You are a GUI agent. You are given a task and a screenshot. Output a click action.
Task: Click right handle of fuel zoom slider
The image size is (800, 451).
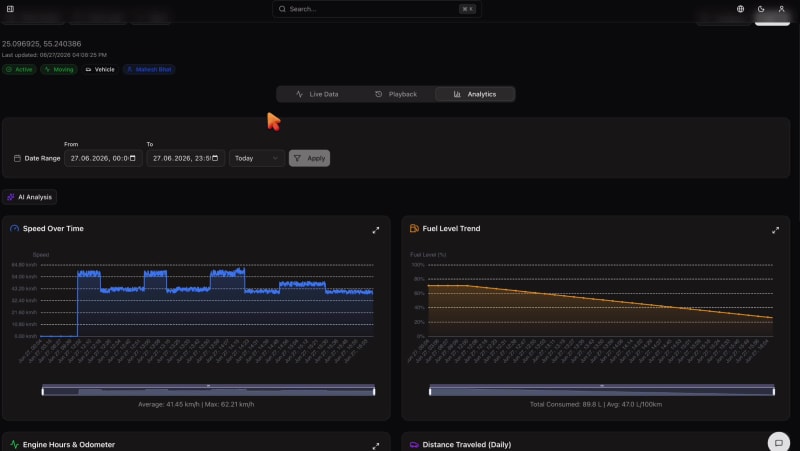click(773, 391)
